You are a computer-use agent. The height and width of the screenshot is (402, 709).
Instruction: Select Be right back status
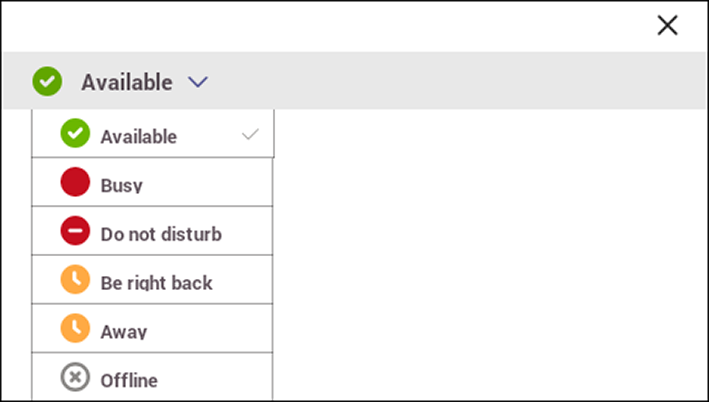pos(152,280)
